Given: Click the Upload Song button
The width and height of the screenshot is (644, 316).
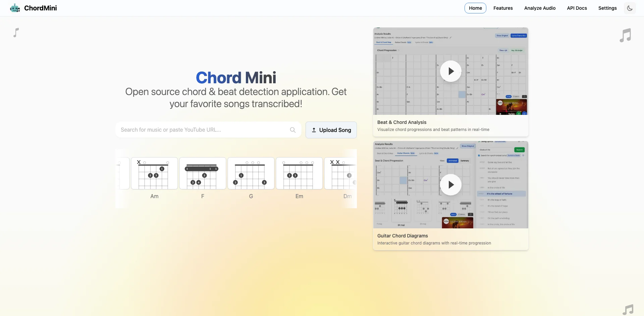Looking at the screenshot, I should (331, 130).
